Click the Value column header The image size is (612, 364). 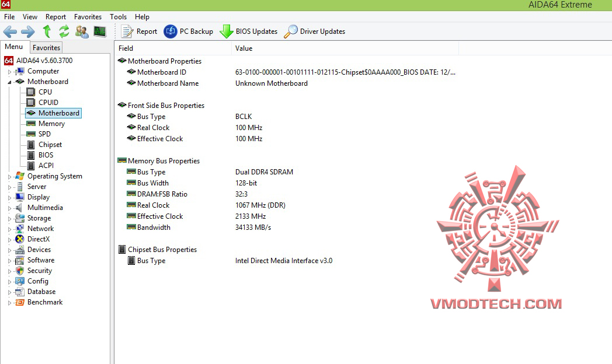[x=345, y=48]
